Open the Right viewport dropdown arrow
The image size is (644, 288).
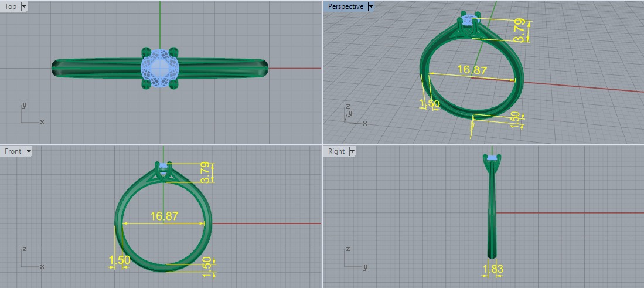coord(352,151)
